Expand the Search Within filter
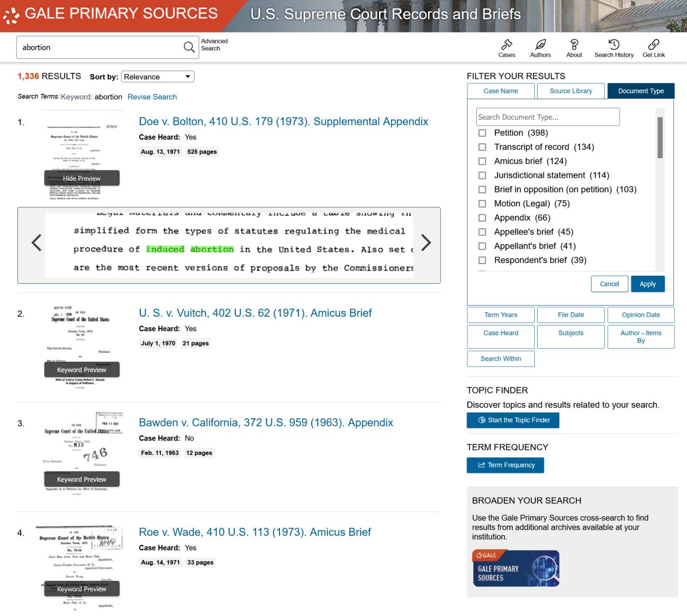This screenshot has width=687, height=616. coord(501,359)
